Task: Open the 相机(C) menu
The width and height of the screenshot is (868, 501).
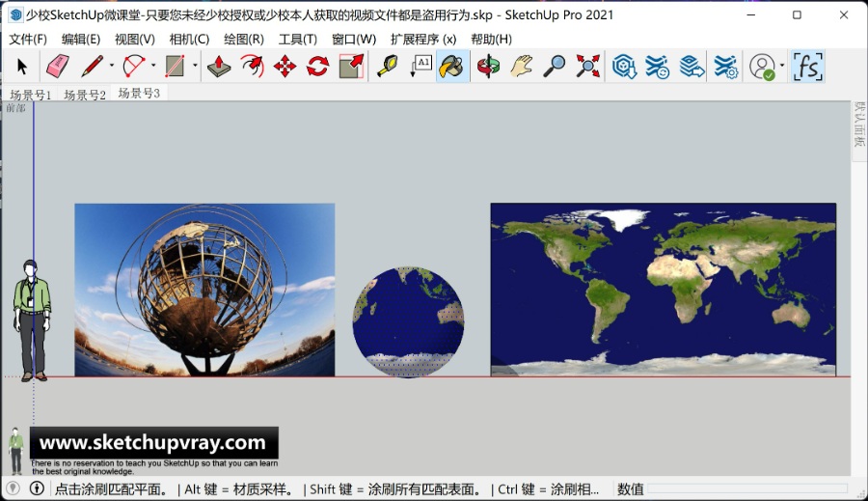Action: (x=189, y=40)
